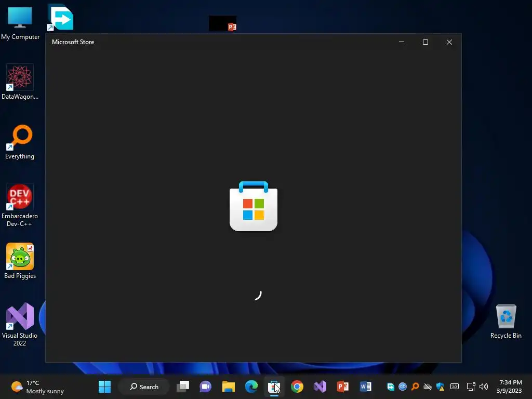The image size is (532, 399).
Task: Launch Google Chrome from taskbar
Action: (297, 387)
